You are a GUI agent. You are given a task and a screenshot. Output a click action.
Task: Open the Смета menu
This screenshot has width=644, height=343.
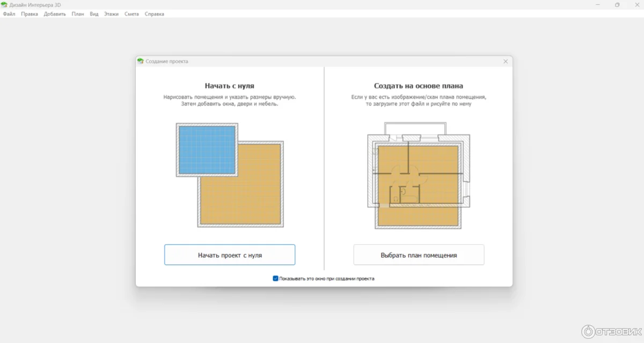(x=132, y=14)
